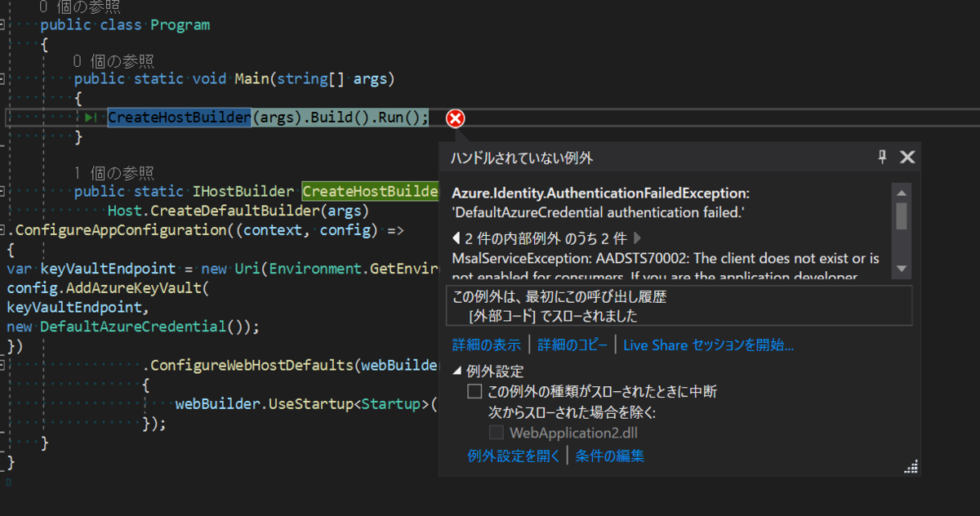Collapse the public class Program fold marker
This screenshot has width=980, height=516.
coord(2,24)
